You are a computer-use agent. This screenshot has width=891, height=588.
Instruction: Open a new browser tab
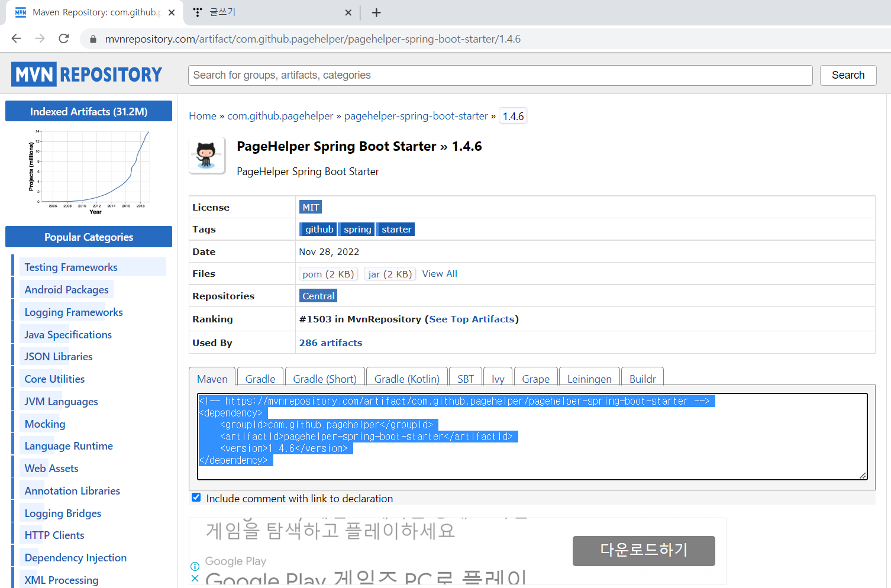[376, 12]
